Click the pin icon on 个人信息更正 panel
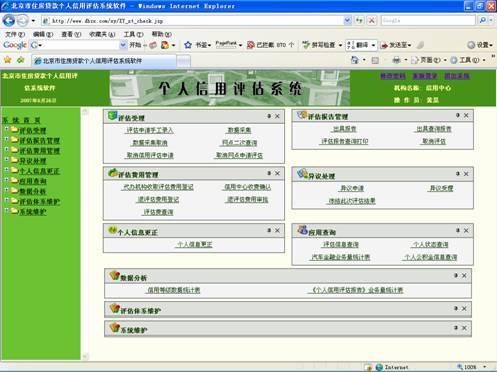 [269, 230]
